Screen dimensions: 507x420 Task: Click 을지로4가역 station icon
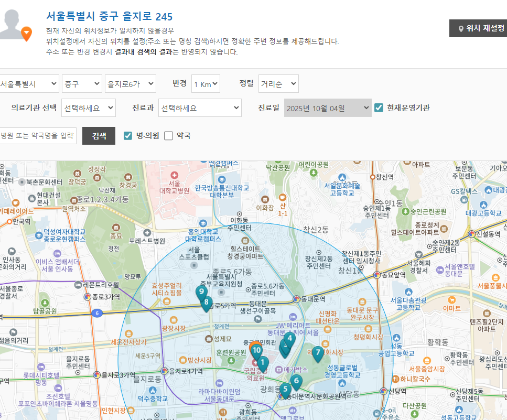[x=164, y=371]
